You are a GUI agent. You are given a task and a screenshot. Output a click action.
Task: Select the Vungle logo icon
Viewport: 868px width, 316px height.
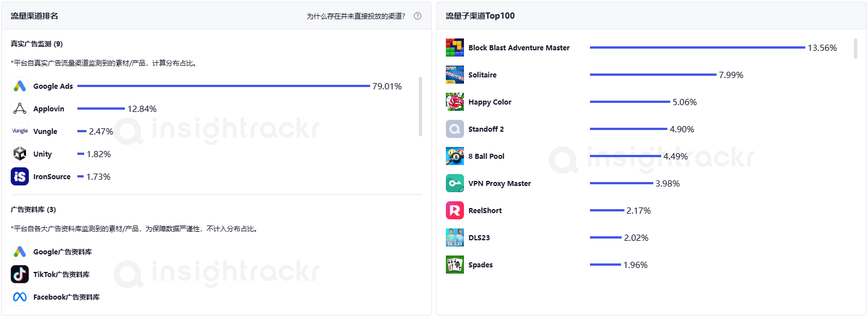20,131
